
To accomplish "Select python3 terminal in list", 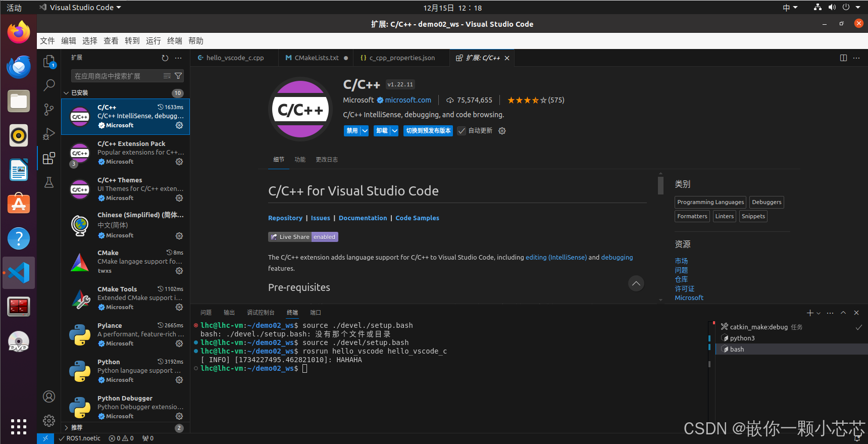I will coord(742,338).
